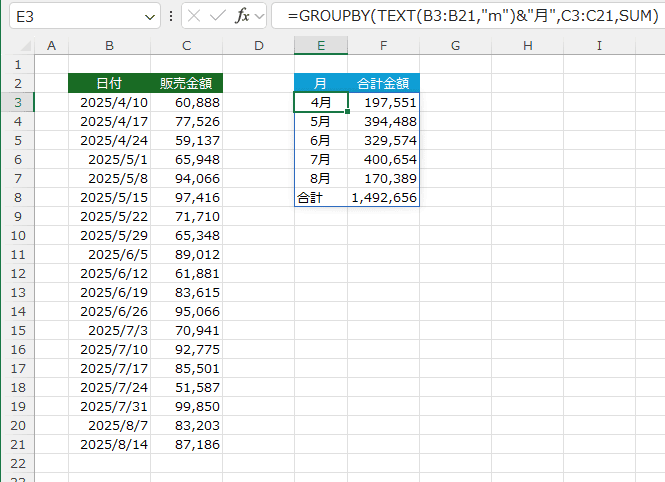Click the 7月 cell in the summary table
The width and height of the screenshot is (665, 482).
pos(321,160)
